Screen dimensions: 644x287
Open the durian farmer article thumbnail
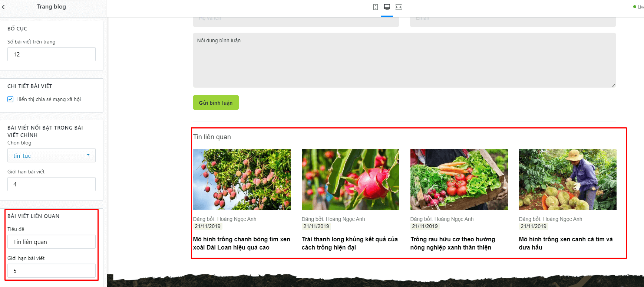tap(568, 180)
